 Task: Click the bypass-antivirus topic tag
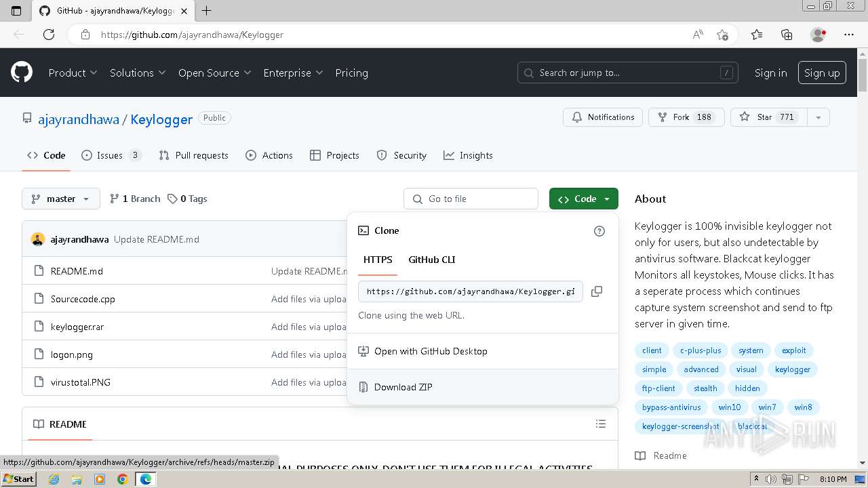(671, 407)
